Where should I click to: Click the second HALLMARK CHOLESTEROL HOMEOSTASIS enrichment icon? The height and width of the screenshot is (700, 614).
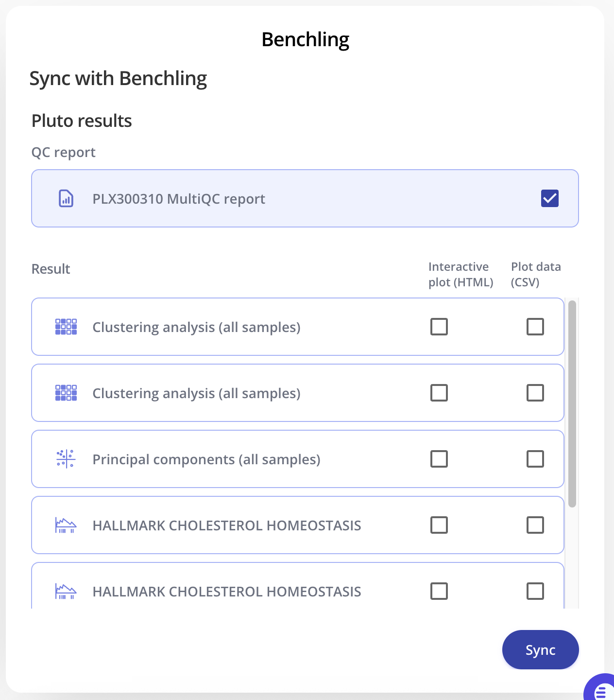[66, 591]
